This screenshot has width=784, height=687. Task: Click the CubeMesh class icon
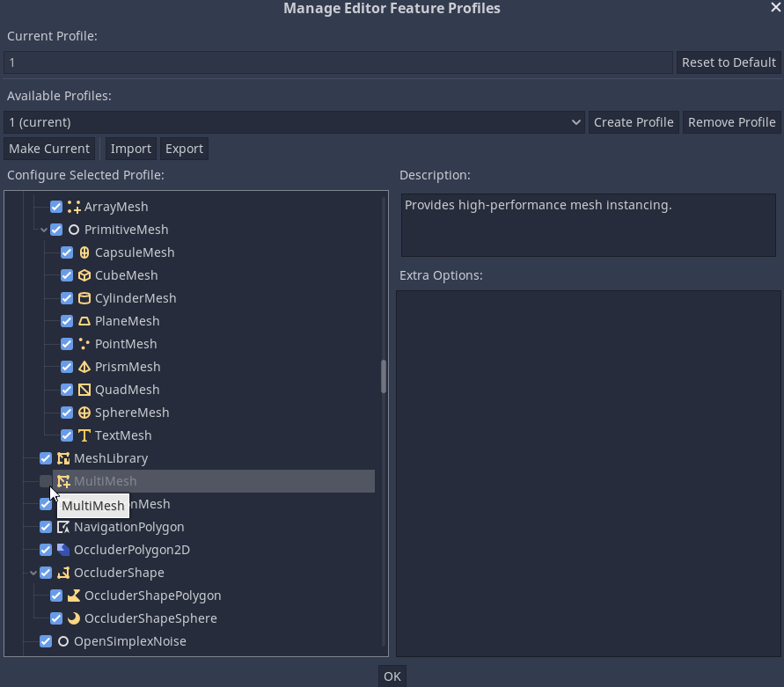coord(84,274)
